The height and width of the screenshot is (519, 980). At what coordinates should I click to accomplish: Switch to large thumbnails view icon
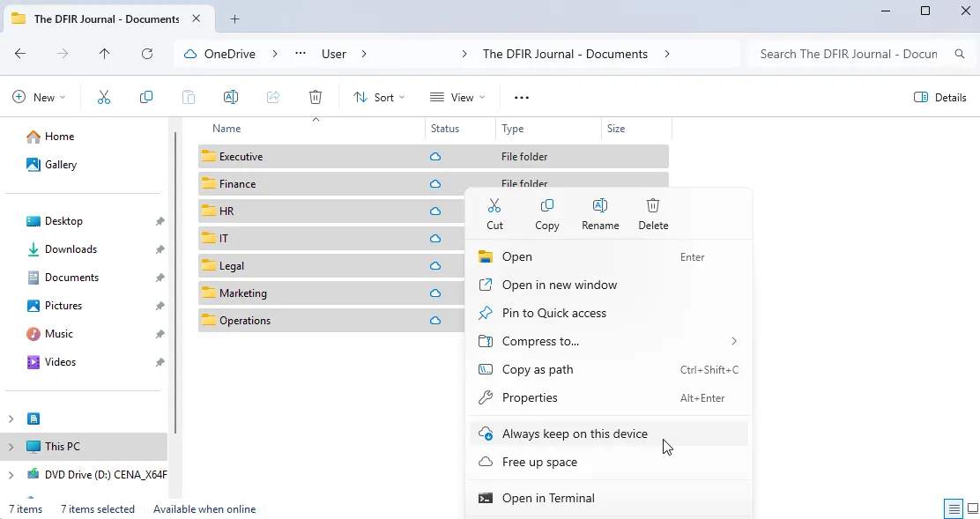click(x=972, y=508)
